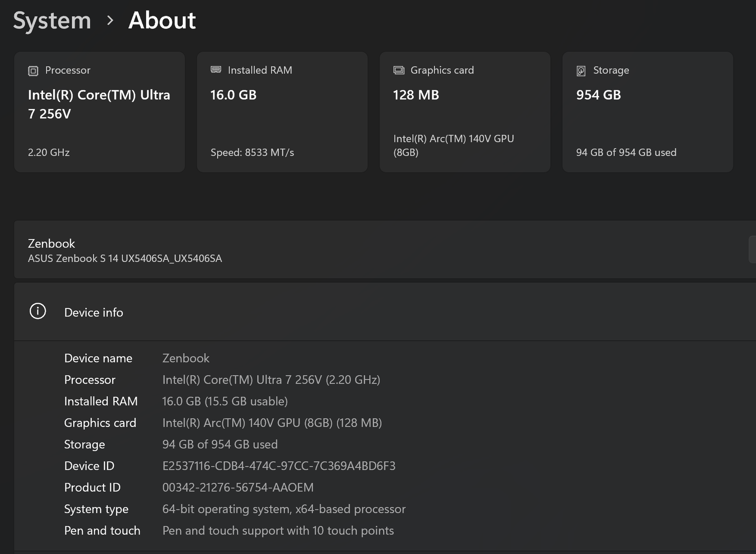Screen dimensions: 756x554
Task: Click the Device name label in Device info
Action: coord(98,358)
